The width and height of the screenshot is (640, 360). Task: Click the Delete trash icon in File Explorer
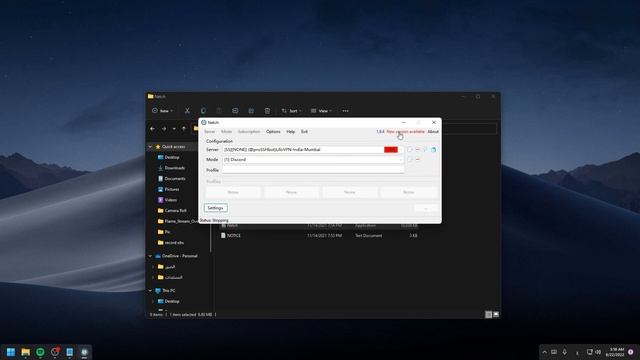click(x=267, y=111)
